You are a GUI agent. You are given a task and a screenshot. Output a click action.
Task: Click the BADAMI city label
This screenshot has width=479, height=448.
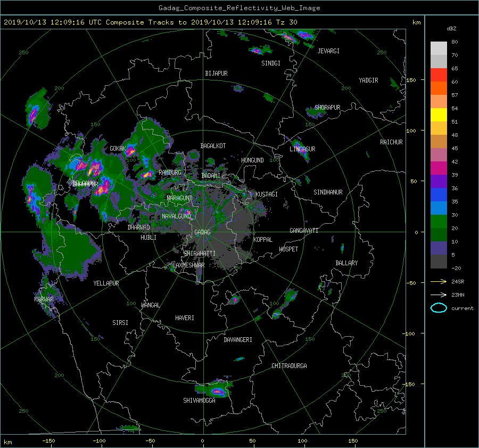[x=211, y=176]
